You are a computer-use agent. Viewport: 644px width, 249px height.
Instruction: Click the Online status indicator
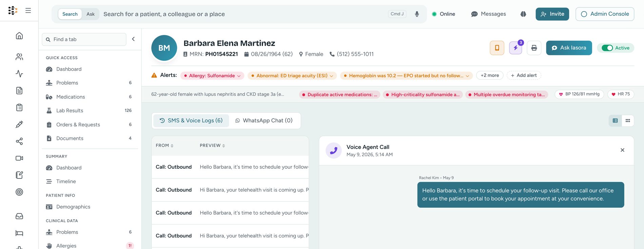[x=443, y=14]
